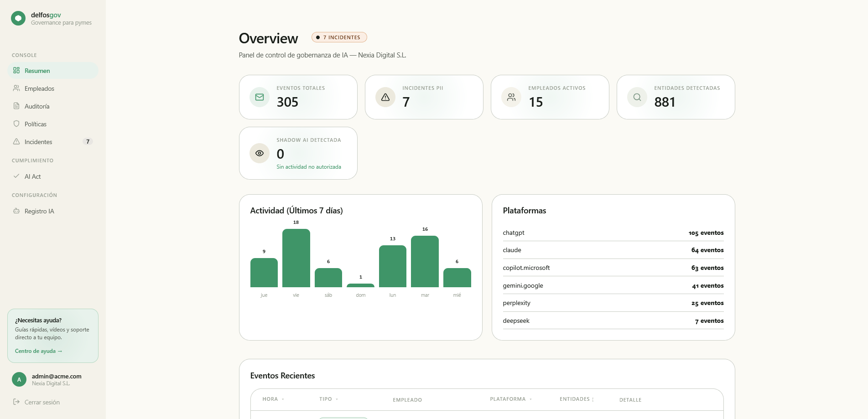Screen dimensions: 868x419
Task: Sort the table by TIPO column
Action: tap(328, 399)
